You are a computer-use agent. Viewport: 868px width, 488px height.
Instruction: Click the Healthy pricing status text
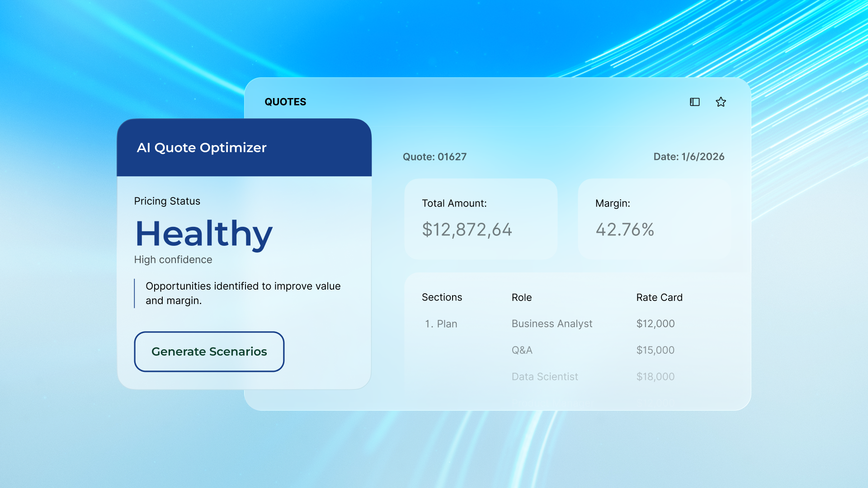(x=204, y=234)
